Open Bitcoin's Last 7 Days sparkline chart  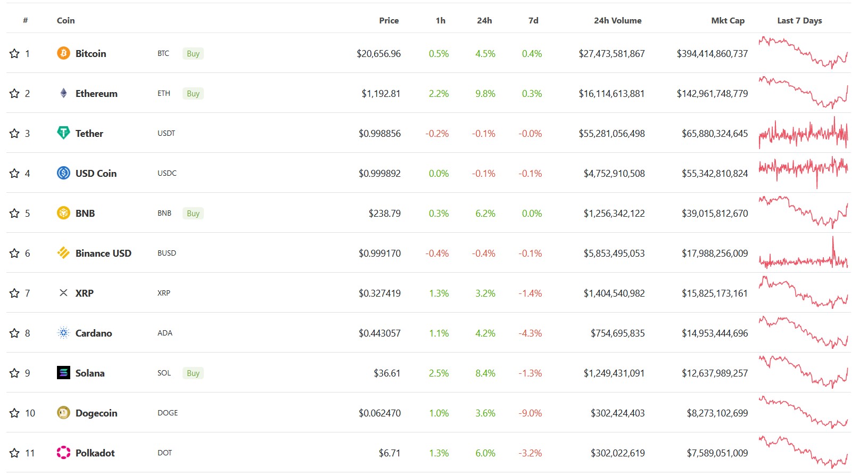[803, 53]
